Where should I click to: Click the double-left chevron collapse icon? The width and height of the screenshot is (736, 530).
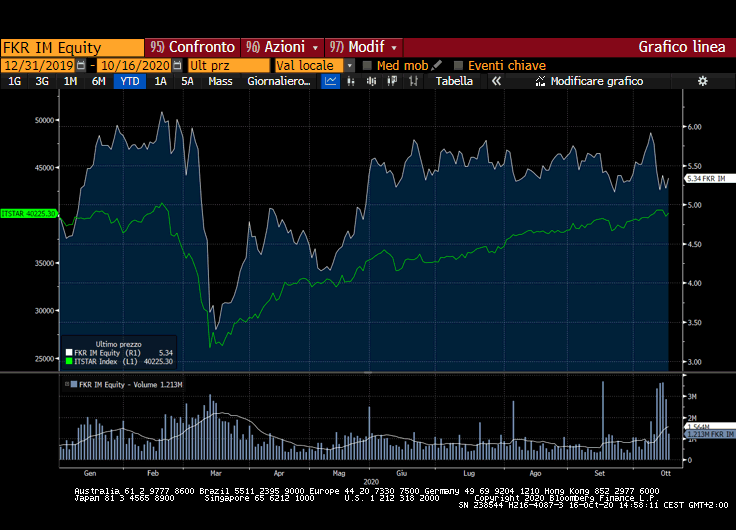[495, 81]
